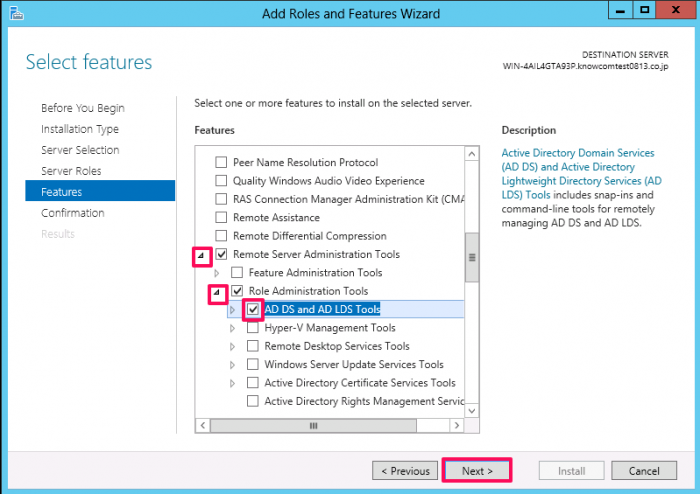Cancel the wizard
Screen dimensions: 700x494
click(644, 470)
